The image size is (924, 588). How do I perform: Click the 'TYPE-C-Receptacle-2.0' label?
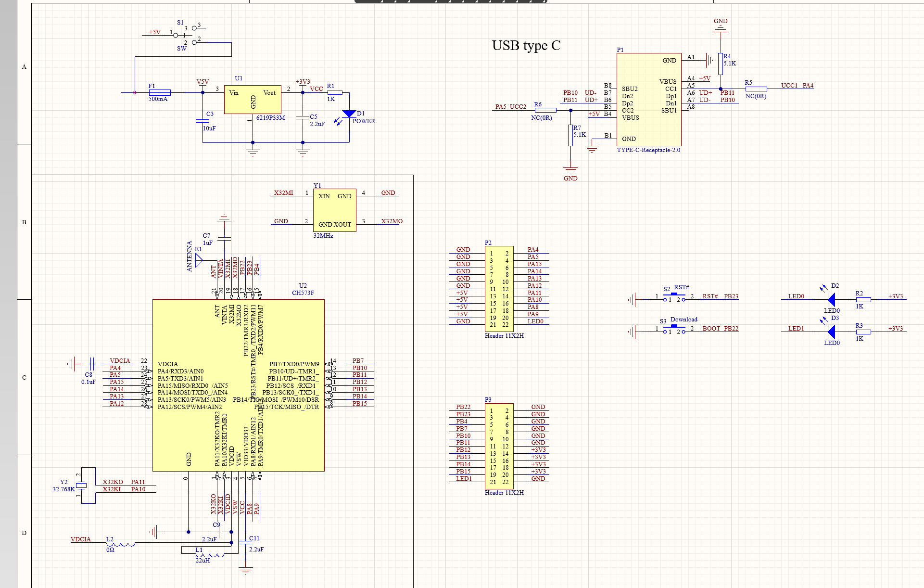(648, 150)
